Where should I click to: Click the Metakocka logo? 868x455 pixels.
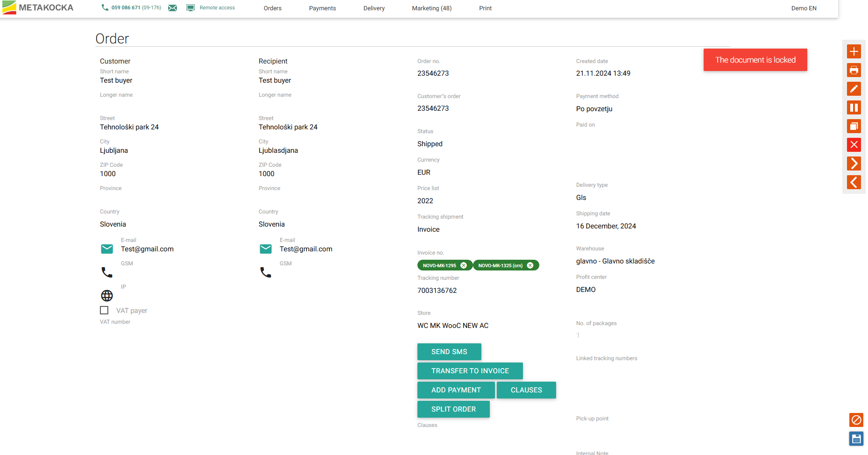coord(38,7)
